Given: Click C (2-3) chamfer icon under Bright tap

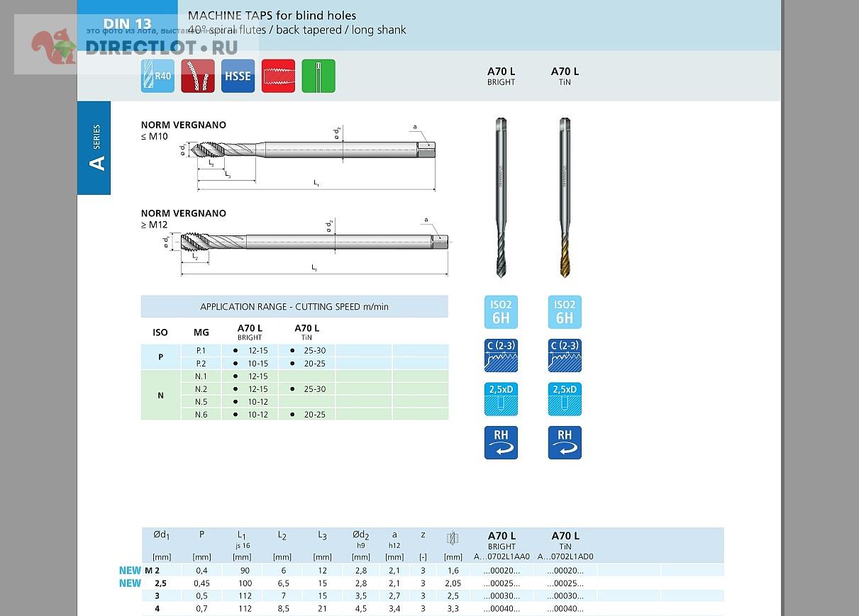Looking at the screenshot, I should click(501, 356).
